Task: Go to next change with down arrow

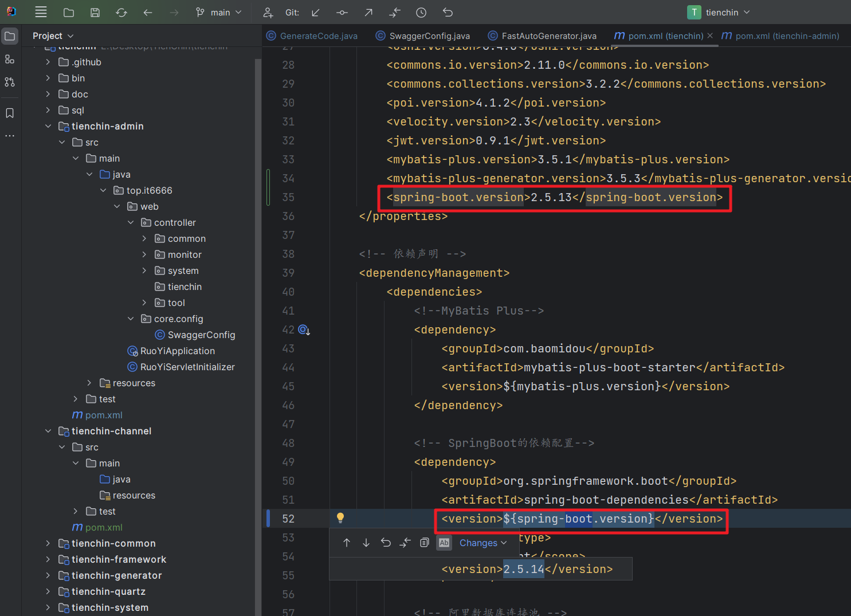Action: 366,543
